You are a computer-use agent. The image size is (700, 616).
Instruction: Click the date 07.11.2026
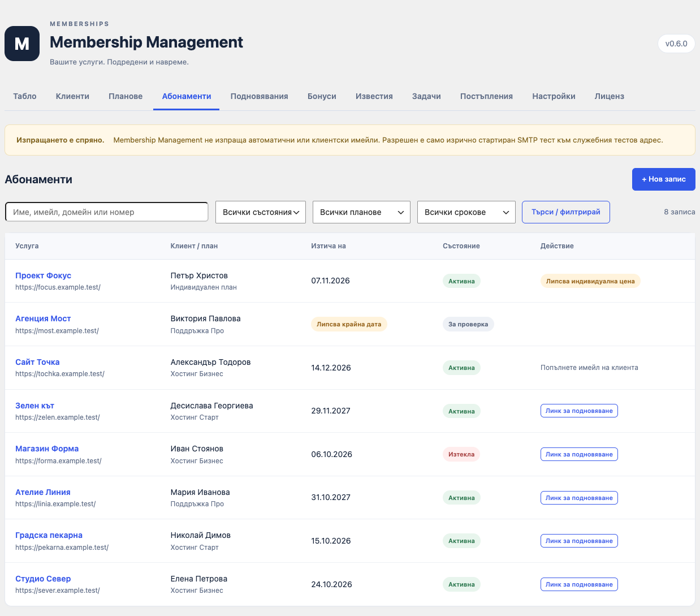coord(330,281)
